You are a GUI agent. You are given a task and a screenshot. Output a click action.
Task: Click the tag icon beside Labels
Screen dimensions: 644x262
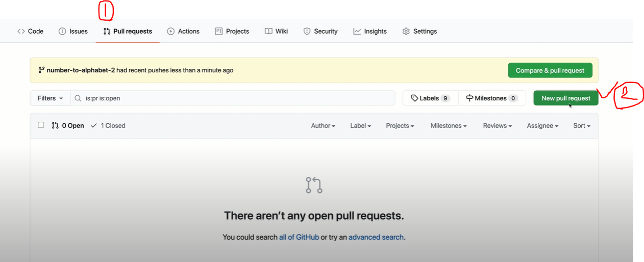point(414,98)
